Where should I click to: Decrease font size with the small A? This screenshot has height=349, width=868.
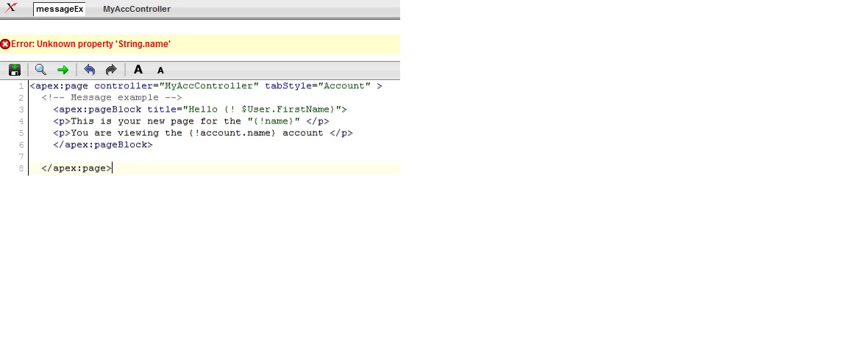pyautogui.click(x=160, y=71)
